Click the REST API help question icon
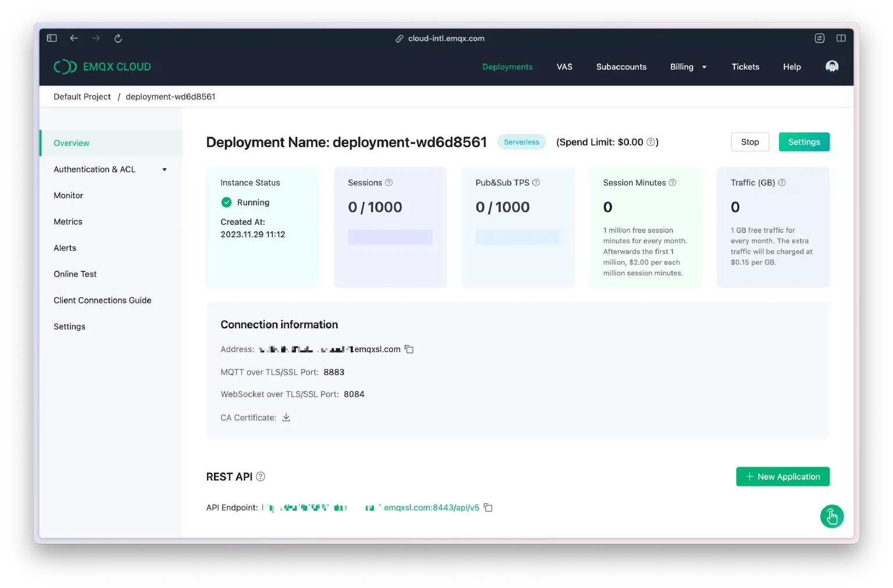 click(260, 476)
